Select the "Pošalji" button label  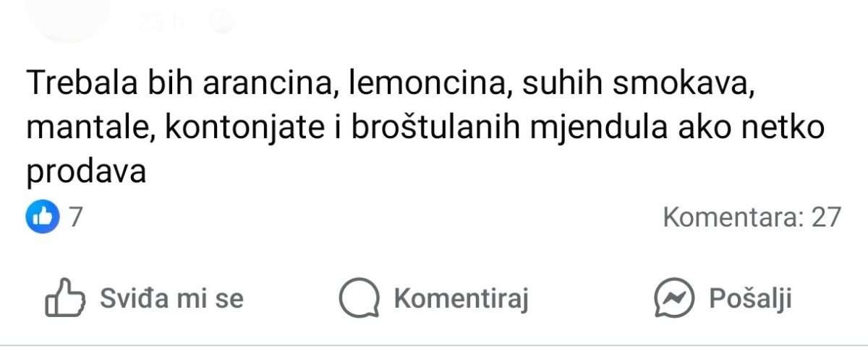point(750,297)
